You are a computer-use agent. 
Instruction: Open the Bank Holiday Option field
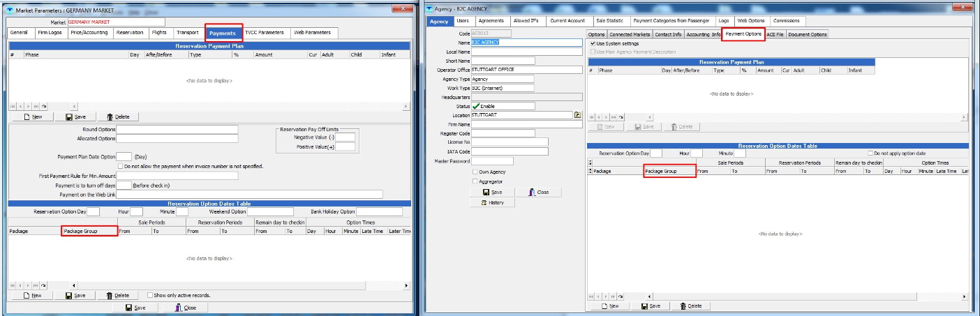[x=379, y=211]
